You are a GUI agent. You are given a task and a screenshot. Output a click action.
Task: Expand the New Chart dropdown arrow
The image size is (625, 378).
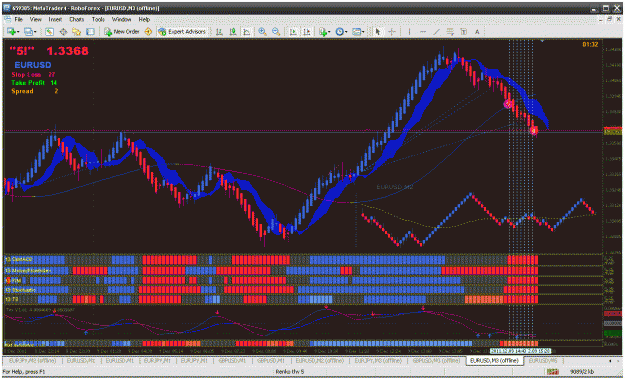(x=18, y=32)
